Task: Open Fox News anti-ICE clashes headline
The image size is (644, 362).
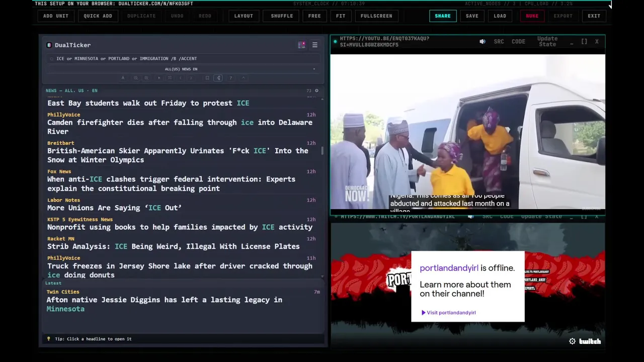Action: (x=171, y=184)
